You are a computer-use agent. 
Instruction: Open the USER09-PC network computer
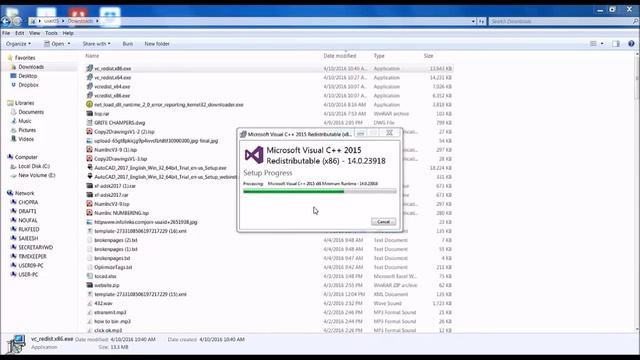tap(31, 265)
